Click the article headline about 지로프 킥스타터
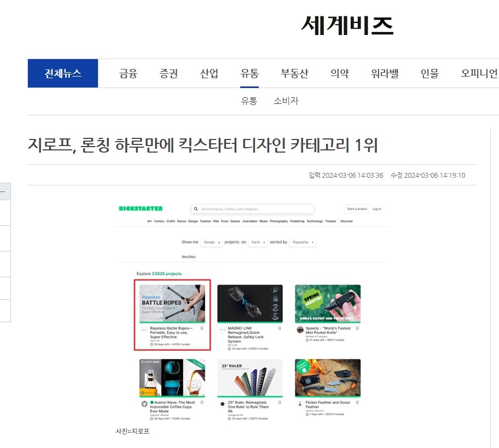This screenshot has height=448, width=499. 202,145
